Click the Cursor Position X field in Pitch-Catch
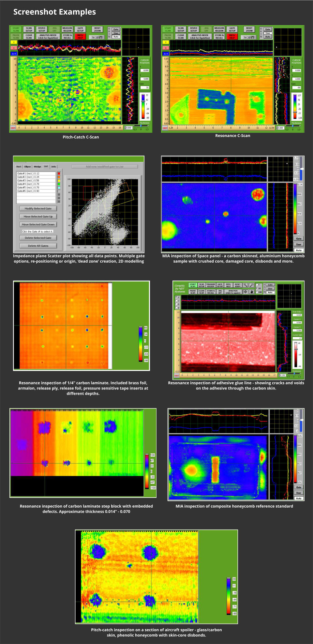This screenshot has width=313, height=644. coord(145,70)
